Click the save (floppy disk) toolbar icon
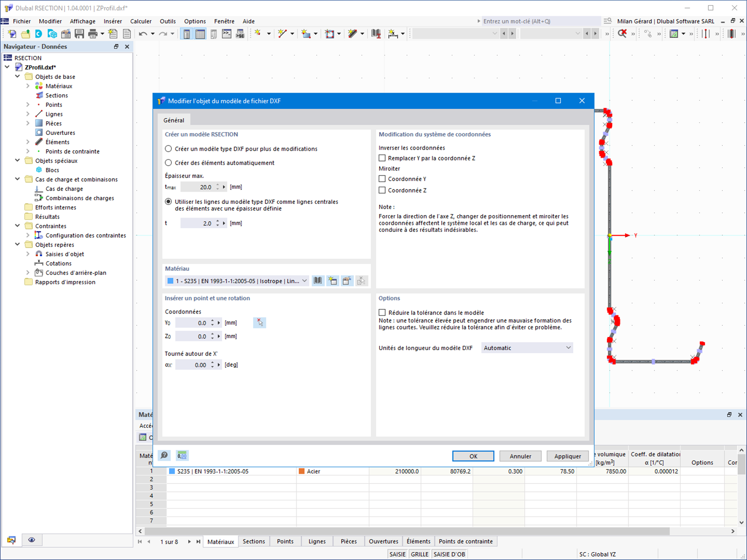 coord(79,34)
